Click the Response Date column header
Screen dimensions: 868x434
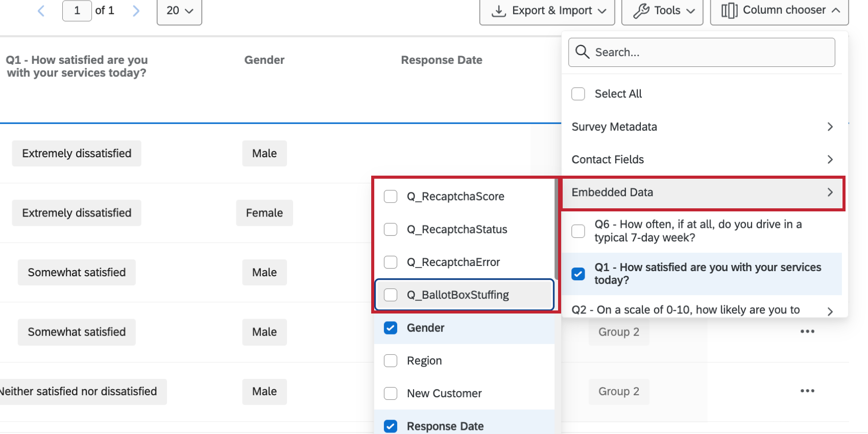coord(442,60)
